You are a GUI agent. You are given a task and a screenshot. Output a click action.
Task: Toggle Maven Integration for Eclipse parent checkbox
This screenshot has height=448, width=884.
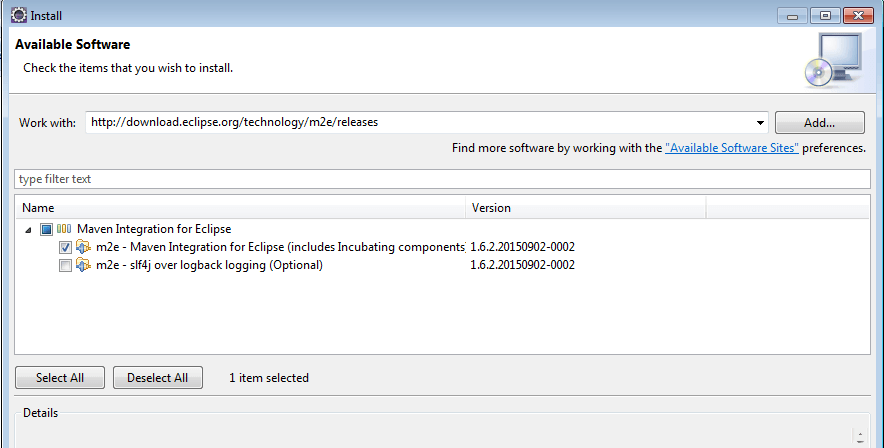point(46,229)
